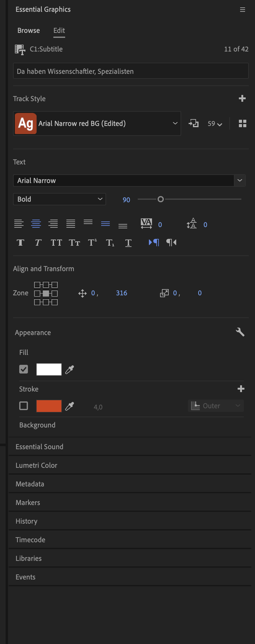Viewport: 255px width, 644px height.
Task: Select small caps formatting
Action: (74, 243)
